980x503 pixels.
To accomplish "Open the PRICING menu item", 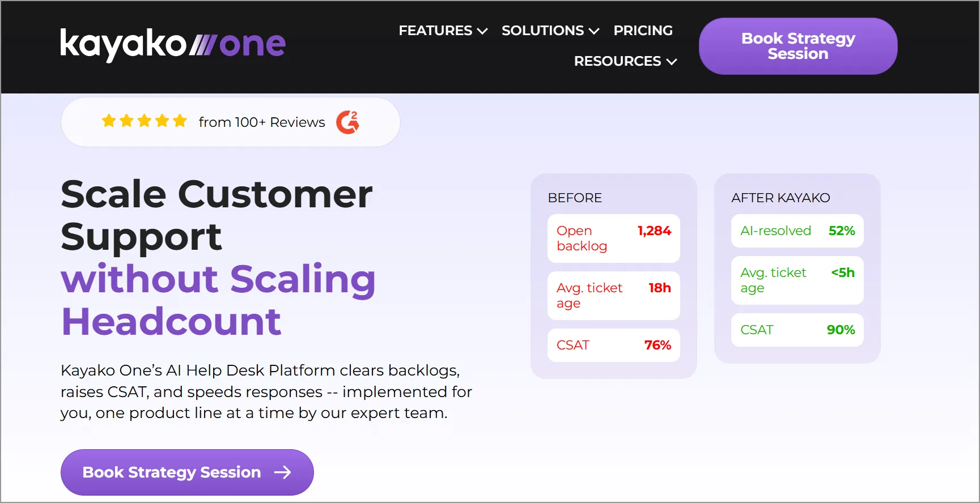I will [x=643, y=31].
